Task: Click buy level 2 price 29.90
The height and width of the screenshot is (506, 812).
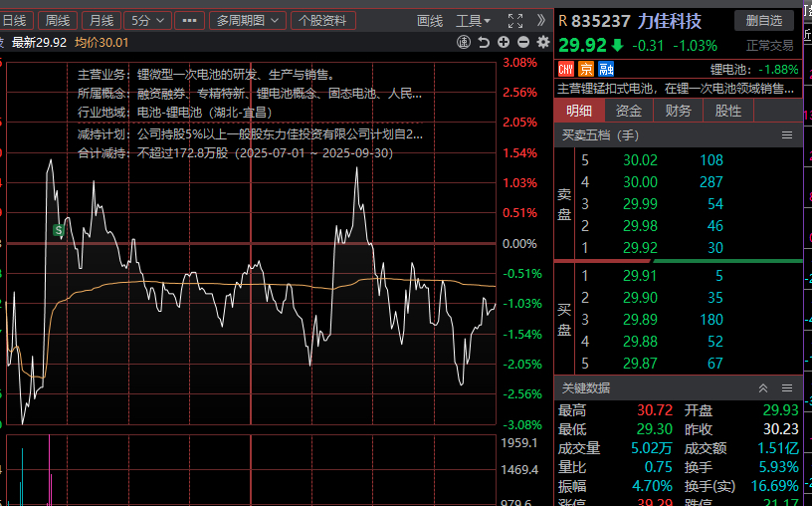Action: pyautogui.click(x=640, y=298)
